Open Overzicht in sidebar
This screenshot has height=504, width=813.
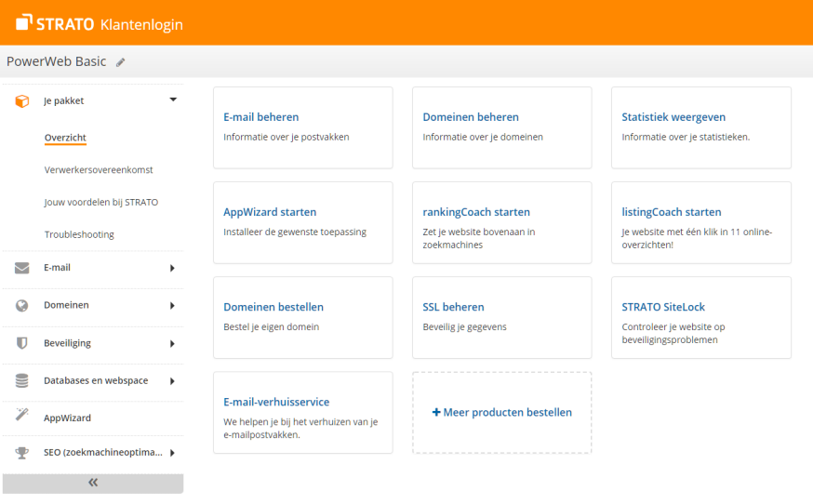65,138
